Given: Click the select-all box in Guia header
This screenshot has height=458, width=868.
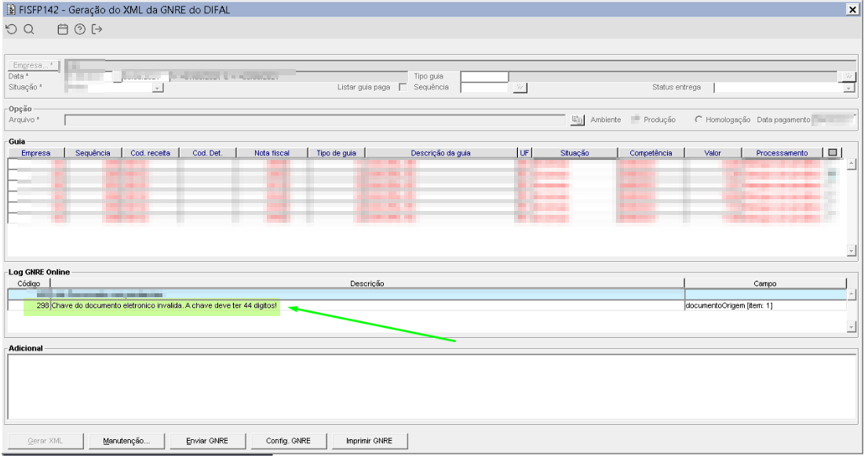Looking at the screenshot, I should tap(833, 153).
